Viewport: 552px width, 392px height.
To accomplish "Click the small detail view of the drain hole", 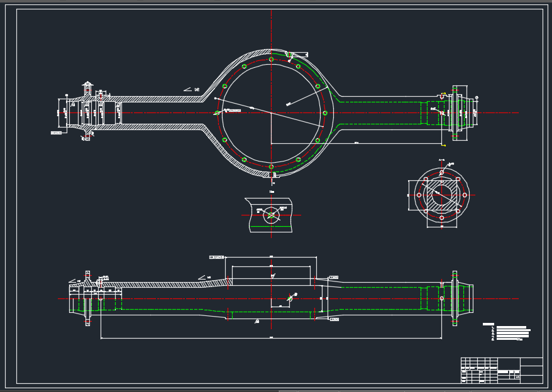I will 271,215.
